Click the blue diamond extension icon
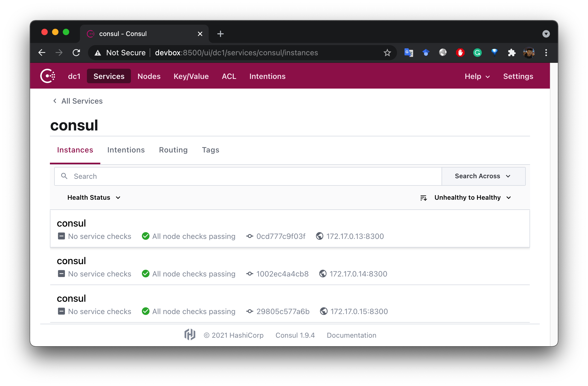 click(x=494, y=53)
